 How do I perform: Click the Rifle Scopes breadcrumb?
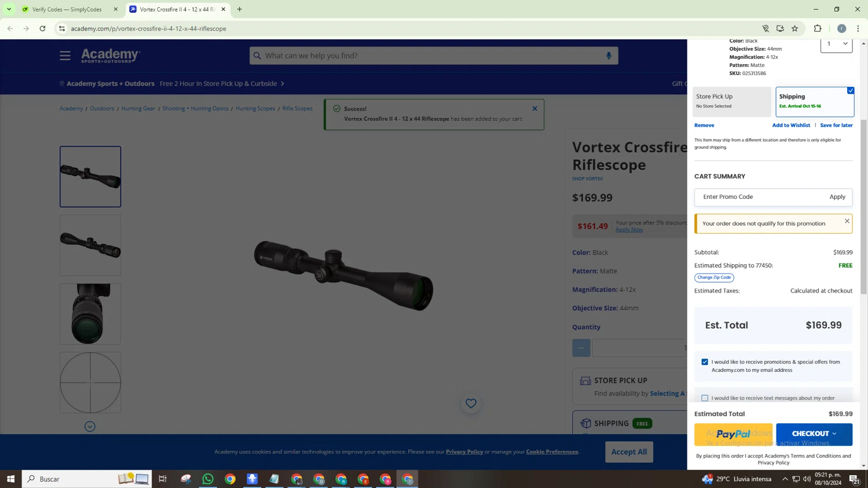pyautogui.click(x=297, y=109)
